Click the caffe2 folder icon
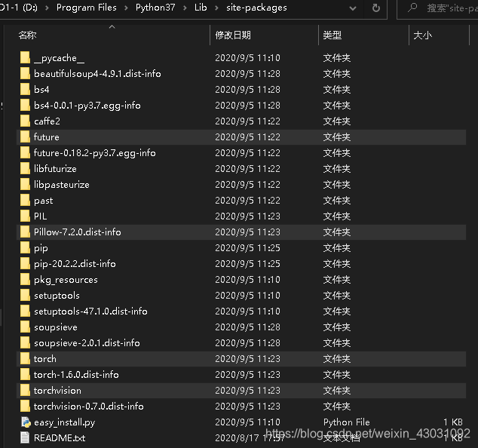This screenshot has height=448, width=478. tap(25, 121)
